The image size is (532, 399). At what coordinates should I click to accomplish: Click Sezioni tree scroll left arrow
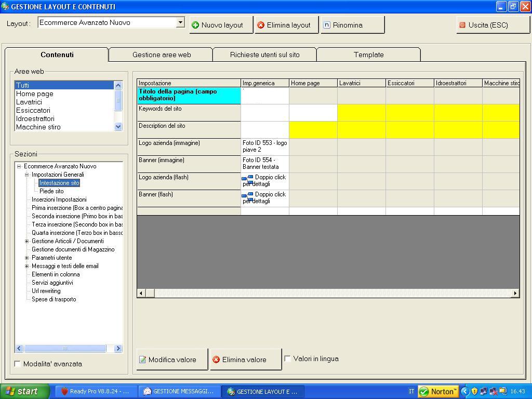point(19,348)
